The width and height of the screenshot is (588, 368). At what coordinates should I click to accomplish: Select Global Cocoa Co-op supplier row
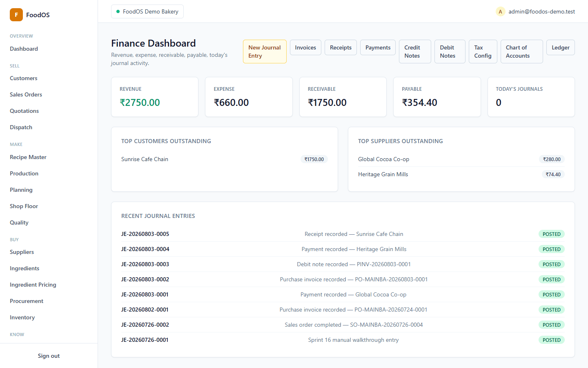[461, 159]
